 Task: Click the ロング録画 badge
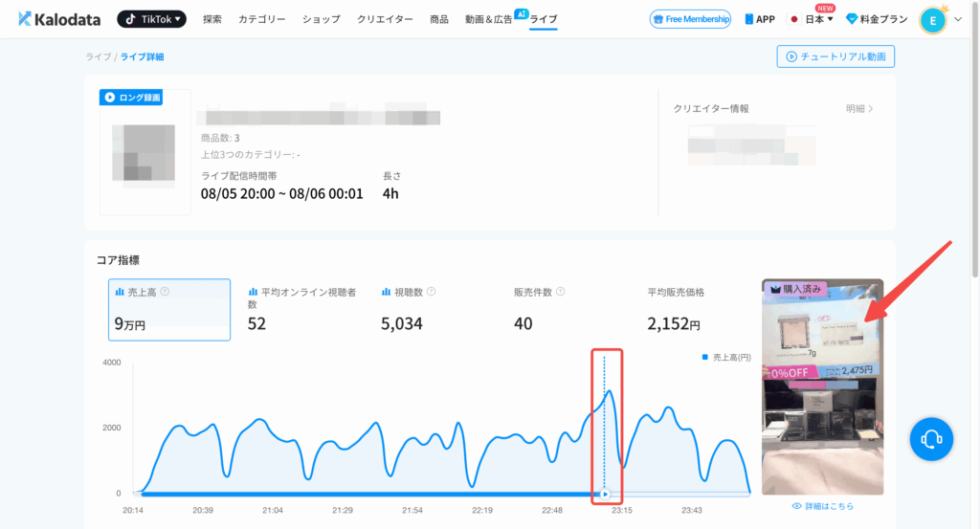(131, 98)
